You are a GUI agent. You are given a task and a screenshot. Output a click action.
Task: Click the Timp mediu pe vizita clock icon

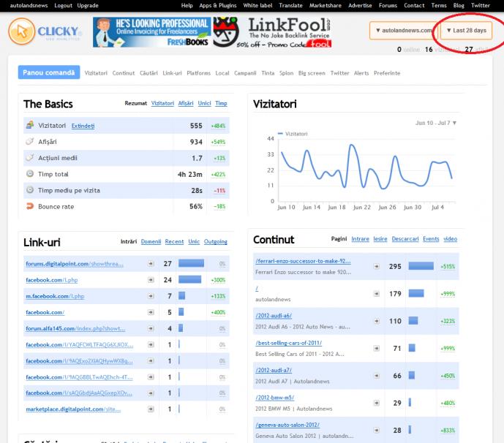tap(30, 190)
